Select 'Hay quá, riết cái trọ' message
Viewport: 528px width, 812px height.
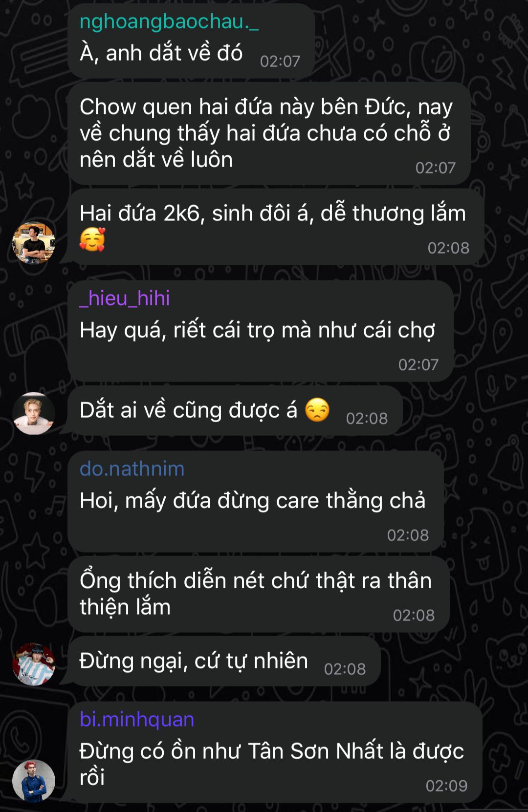pyautogui.click(x=261, y=331)
